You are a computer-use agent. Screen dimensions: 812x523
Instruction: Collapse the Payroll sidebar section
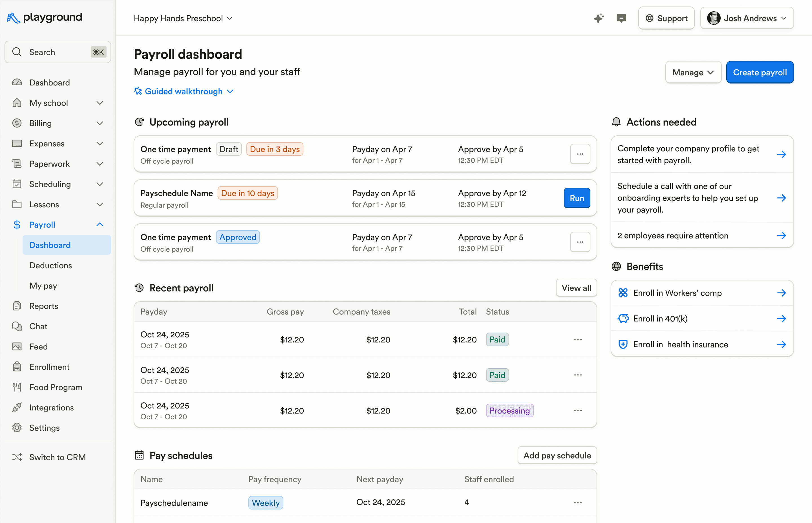click(100, 225)
